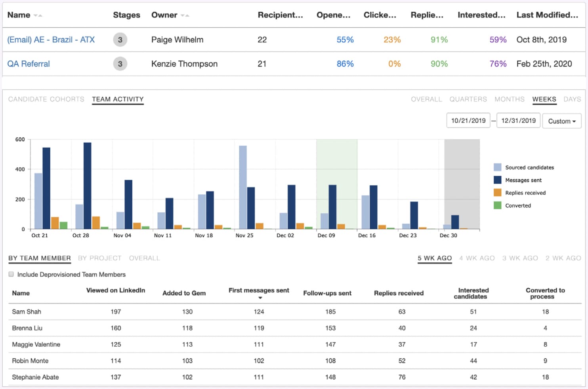Enable Include Deprovisioned Team Members
The width and height of the screenshot is (588, 389).
(11, 274)
